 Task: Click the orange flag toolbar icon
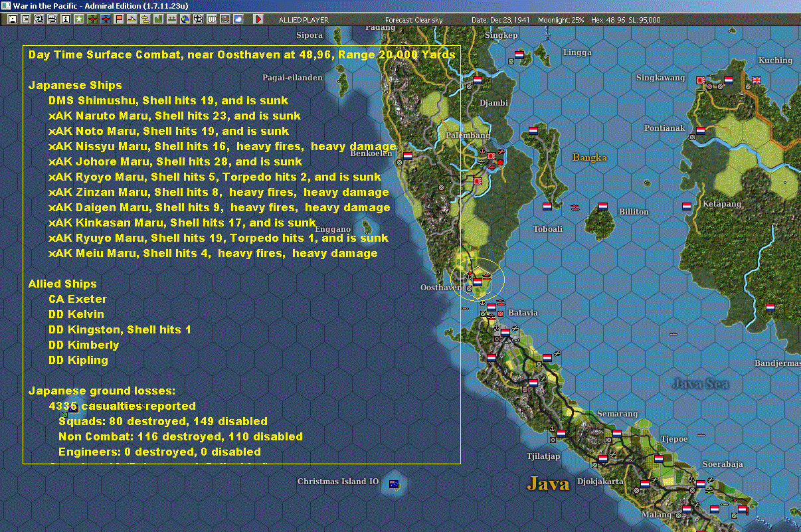click(119, 20)
